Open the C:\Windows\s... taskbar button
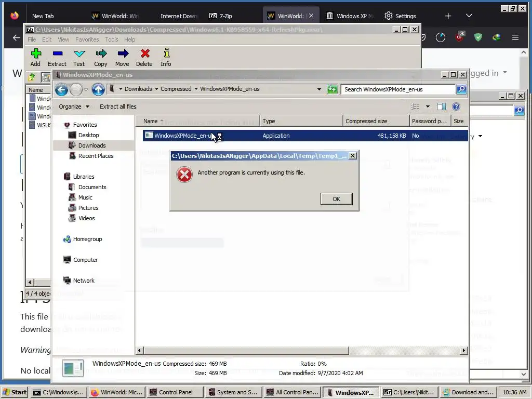 click(x=59, y=392)
